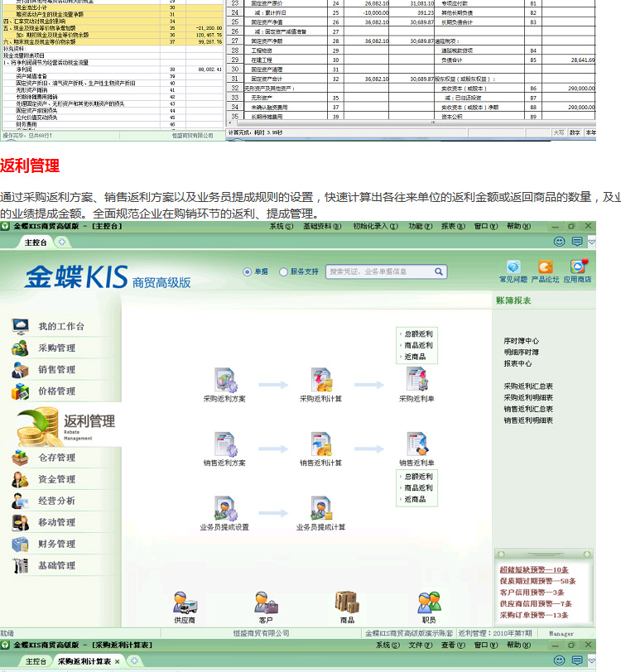The height and width of the screenshot is (672, 621).
Task: Switch to 采购返利计算表 tab
Action: point(84,661)
